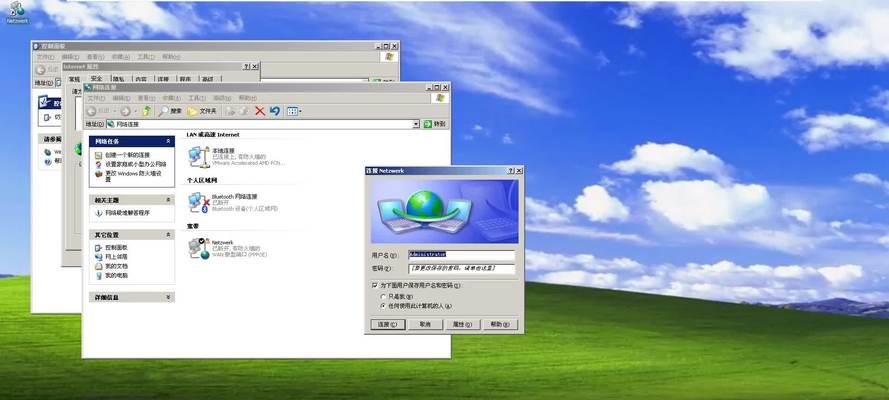Click Back arrow in Network Connections toolbar
The width and height of the screenshot is (889, 400).
[91, 111]
